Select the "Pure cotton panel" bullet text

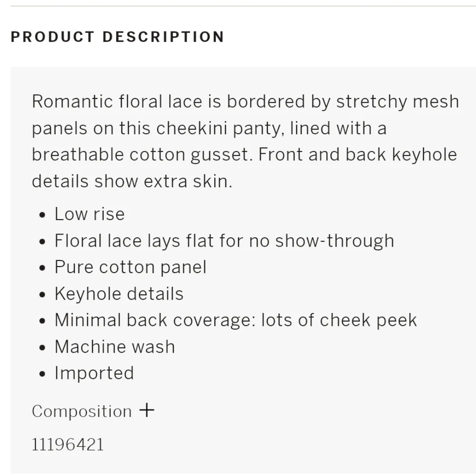click(130, 267)
